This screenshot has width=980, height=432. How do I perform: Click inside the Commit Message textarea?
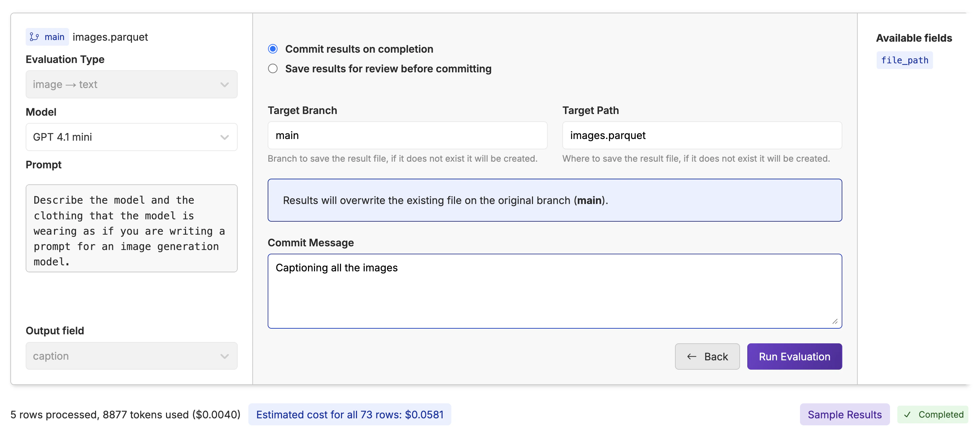click(x=554, y=291)
